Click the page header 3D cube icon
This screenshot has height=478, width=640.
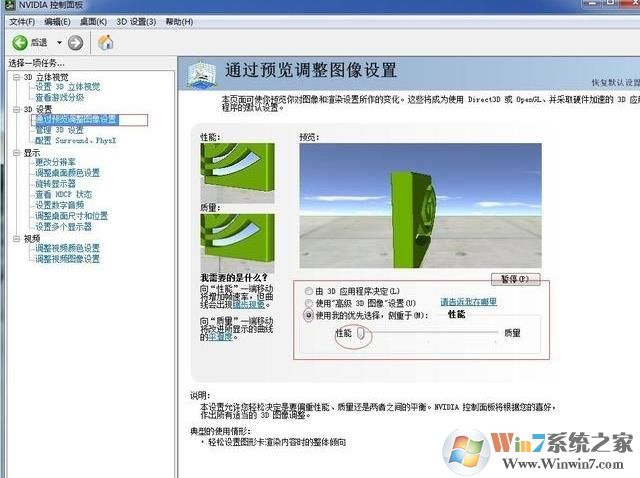202,74
